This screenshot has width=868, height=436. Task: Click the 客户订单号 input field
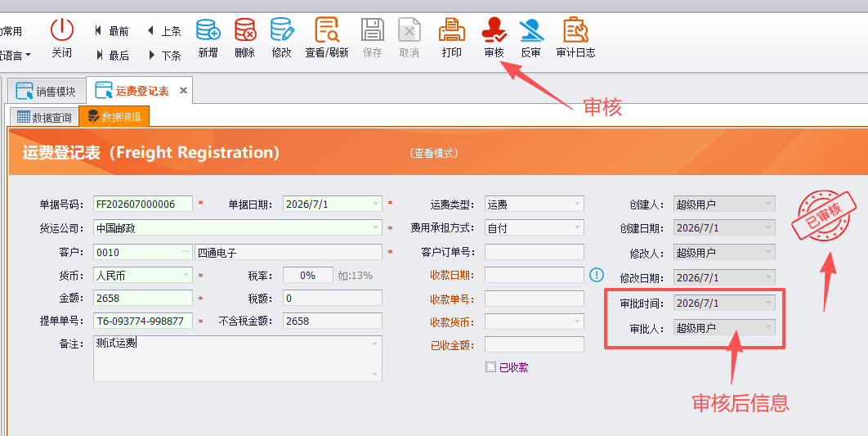535,251
